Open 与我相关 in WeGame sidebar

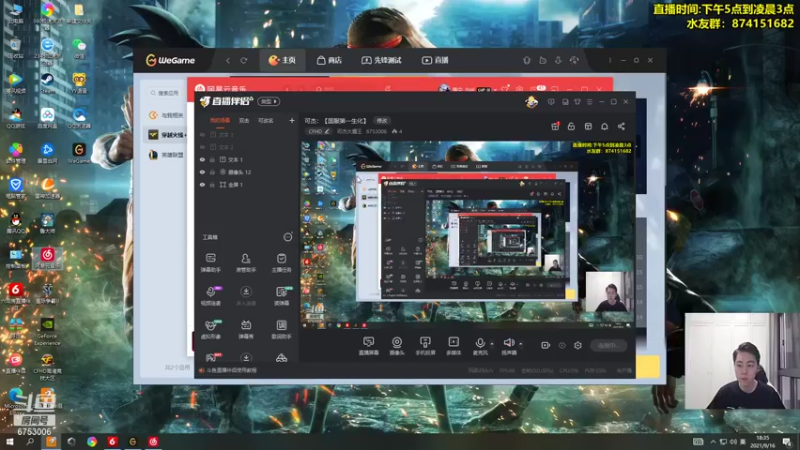pos(166,115)
